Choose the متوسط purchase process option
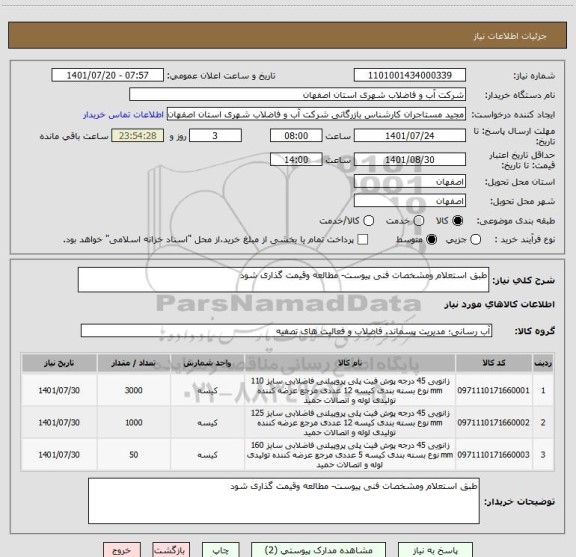Viewport: 576px width, 557px height. coord(431,240)
